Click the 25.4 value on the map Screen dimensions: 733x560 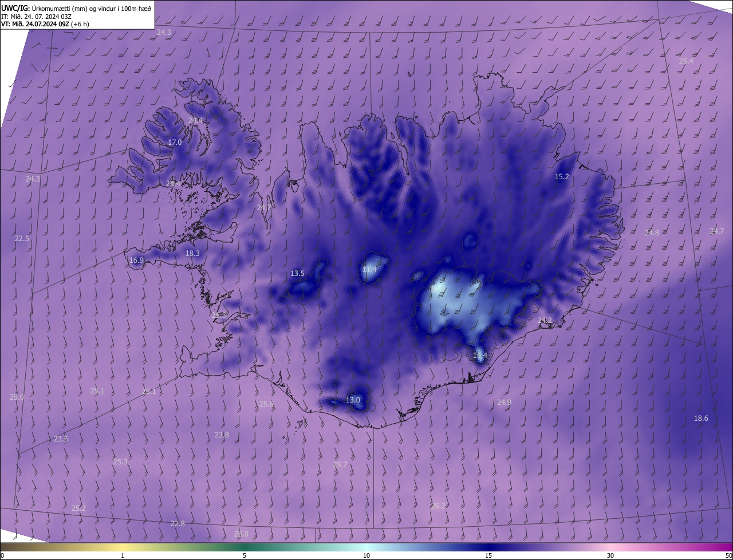click(x=686, y=61)
